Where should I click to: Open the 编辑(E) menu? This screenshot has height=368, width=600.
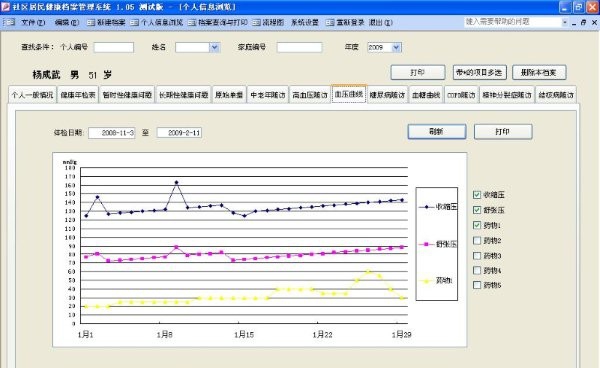tap(67, 23)
